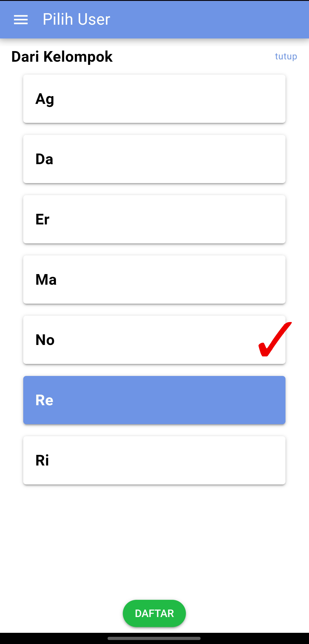Click the red checkmark on No card

pyautogui.click(x=274, y=340)
